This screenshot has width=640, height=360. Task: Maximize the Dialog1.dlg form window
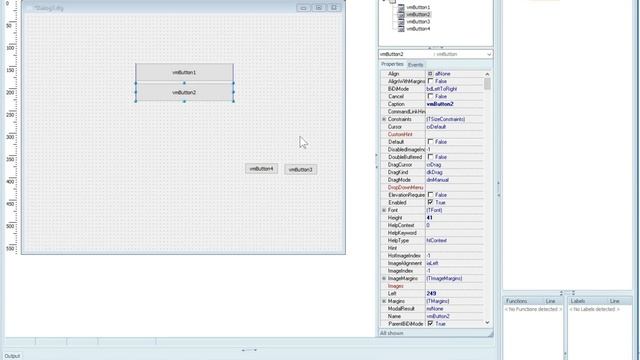pos(318,8)
